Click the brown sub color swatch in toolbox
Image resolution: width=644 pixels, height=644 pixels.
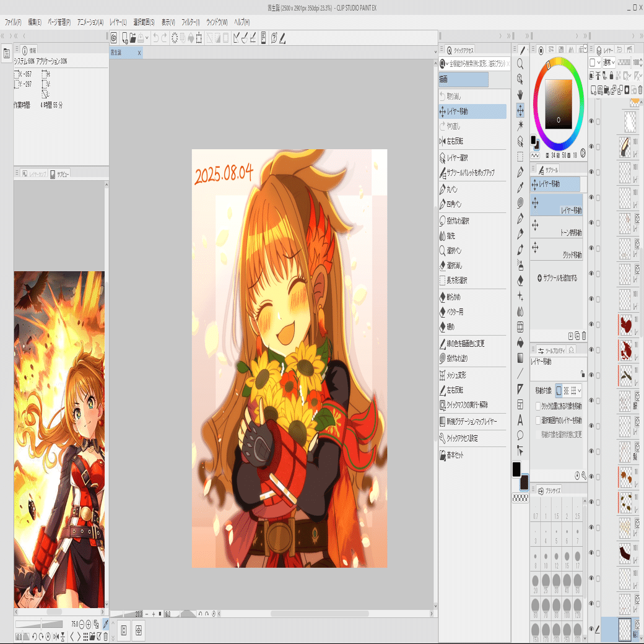(524, 482)
